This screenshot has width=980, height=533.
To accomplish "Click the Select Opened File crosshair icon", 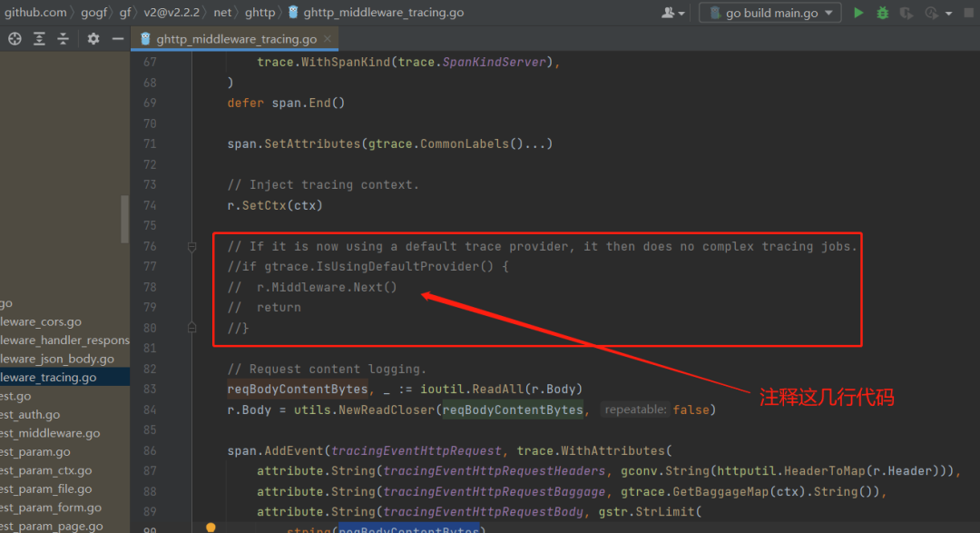I will click(x=15, y=39).
